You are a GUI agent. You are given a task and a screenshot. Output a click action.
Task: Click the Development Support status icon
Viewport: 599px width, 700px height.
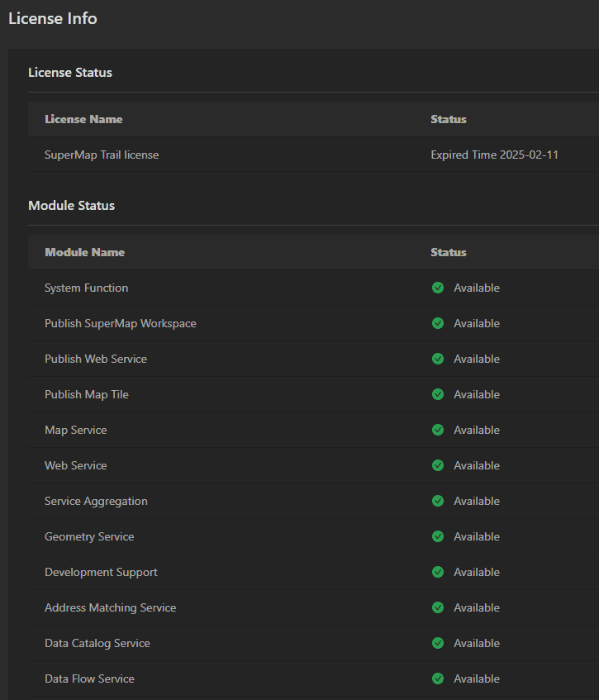438,572
